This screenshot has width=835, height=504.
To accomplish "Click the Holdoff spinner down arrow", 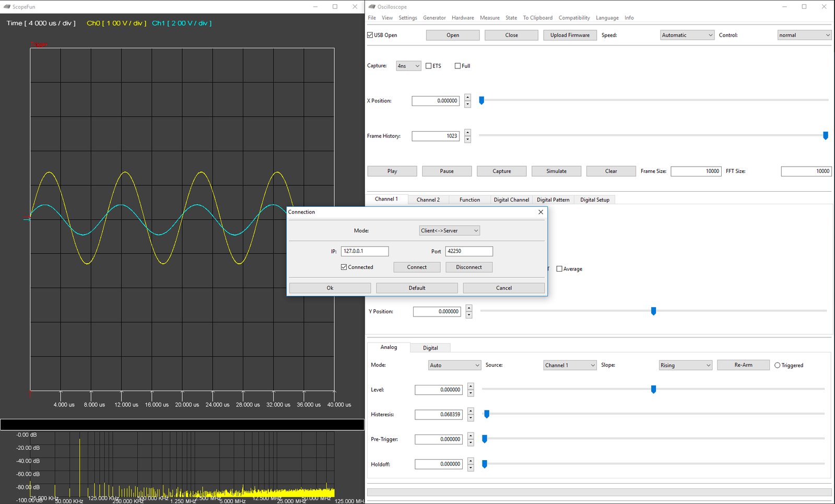I will (471, 467).
